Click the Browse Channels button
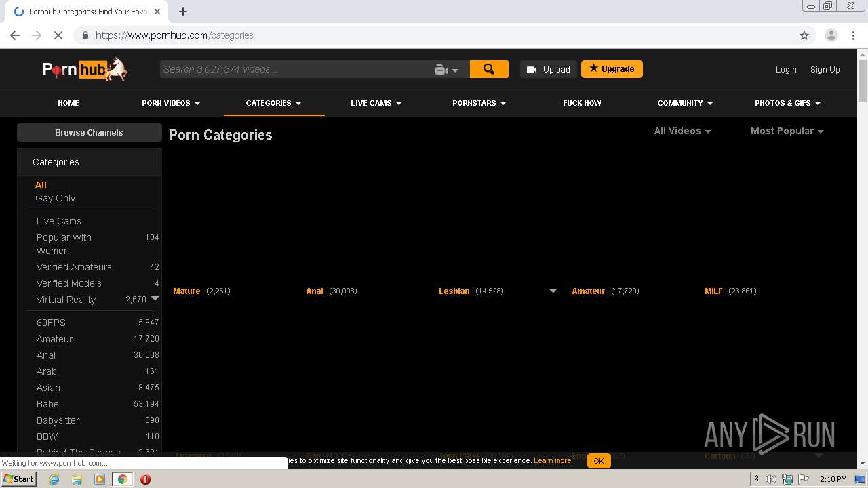The height and width of the screenshot is (488, 868). [90, 132]
